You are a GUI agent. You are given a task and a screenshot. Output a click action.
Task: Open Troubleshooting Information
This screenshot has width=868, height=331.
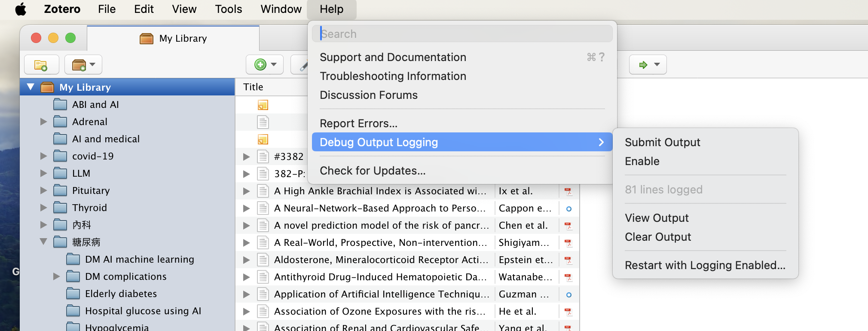pos(462,76)
